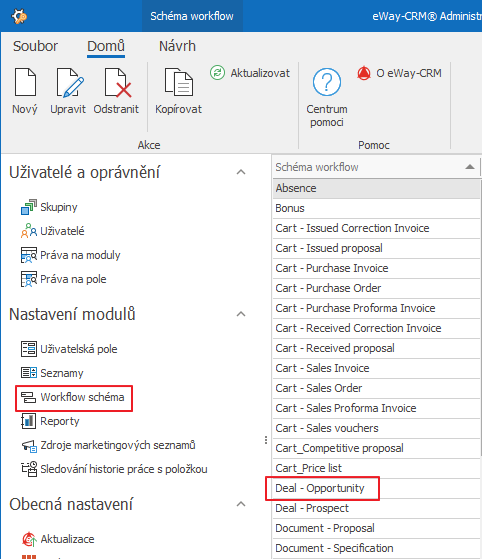Image resolution: width=482 pixels, height=559 pixels.
Task: Click the Aktualizace update icon
Action: 29,539
